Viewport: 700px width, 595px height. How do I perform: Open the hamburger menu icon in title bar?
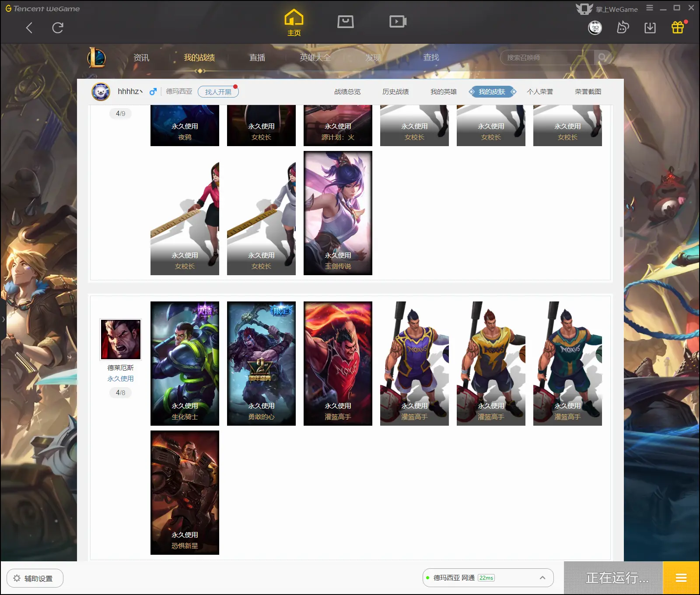pyautogui.click(x=650, y=8)
